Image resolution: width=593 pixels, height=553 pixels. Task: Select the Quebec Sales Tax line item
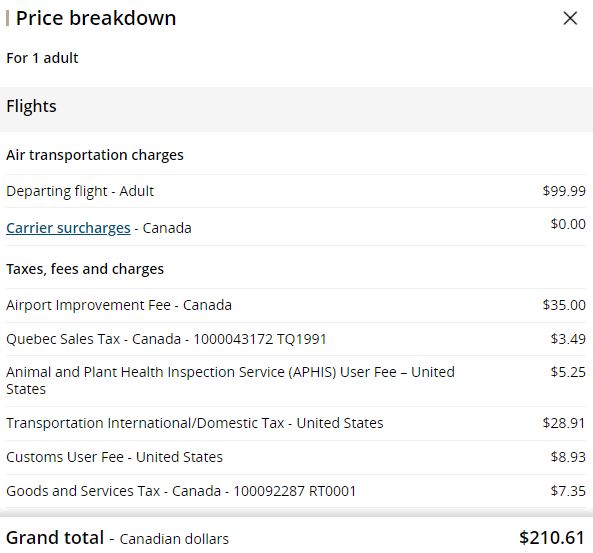coord(296,339)
